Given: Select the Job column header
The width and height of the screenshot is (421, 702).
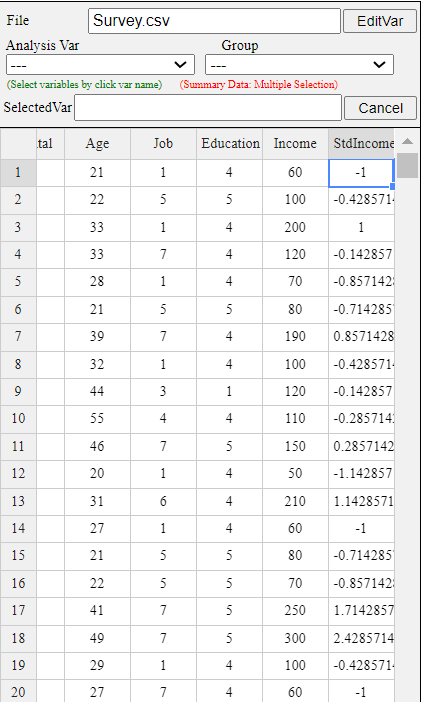Looking at the screenshot, I should coord(163,144).
